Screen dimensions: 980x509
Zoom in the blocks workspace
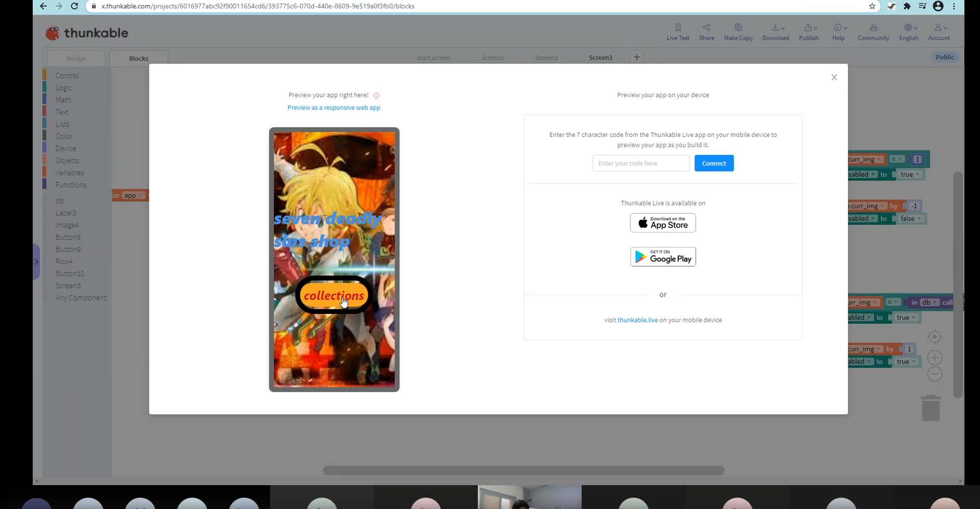click(934, 357)
